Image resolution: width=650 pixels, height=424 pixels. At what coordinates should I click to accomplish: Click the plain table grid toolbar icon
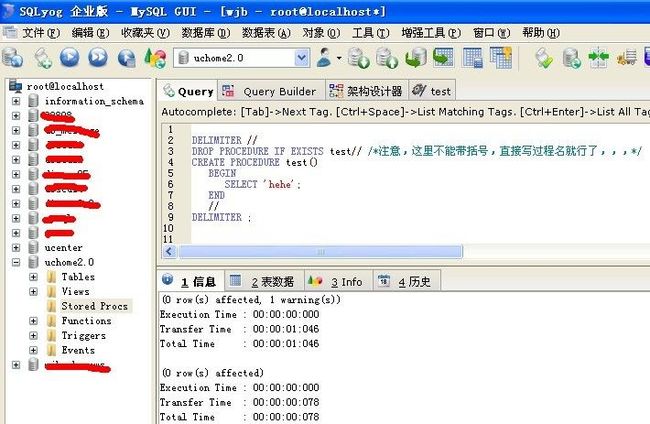click(473, 58)
